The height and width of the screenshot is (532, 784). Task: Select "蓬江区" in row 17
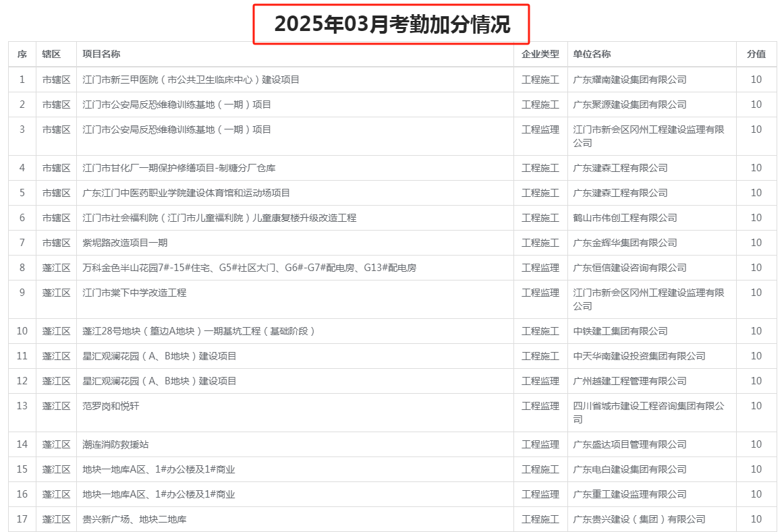(56, 519)
